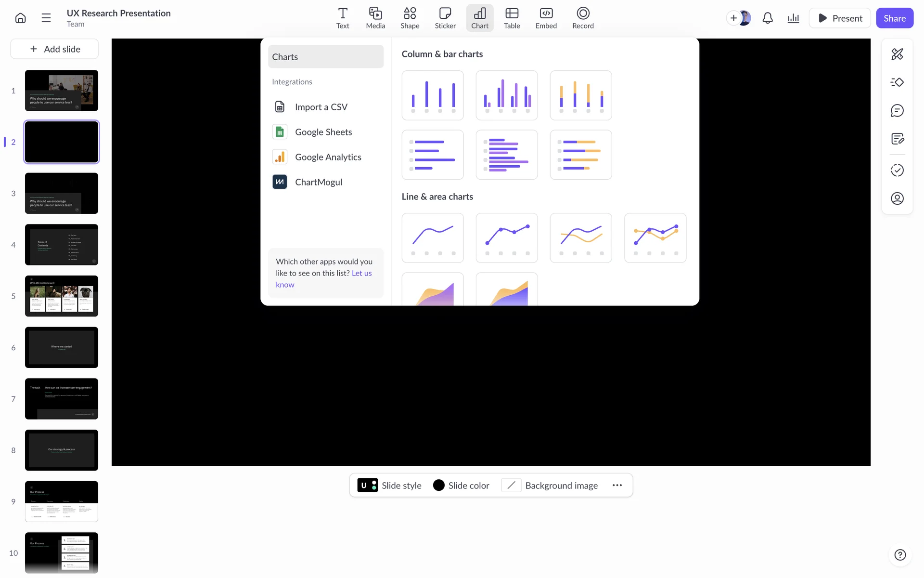Screen dimensions: 924x578
Task: Click the Let us know link
Action: pos(361,273)
